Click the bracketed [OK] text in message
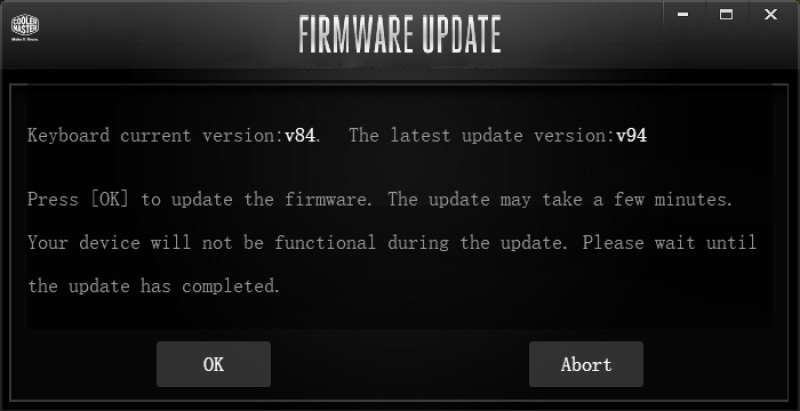This screenshot has width=800, height=411. 109,199
